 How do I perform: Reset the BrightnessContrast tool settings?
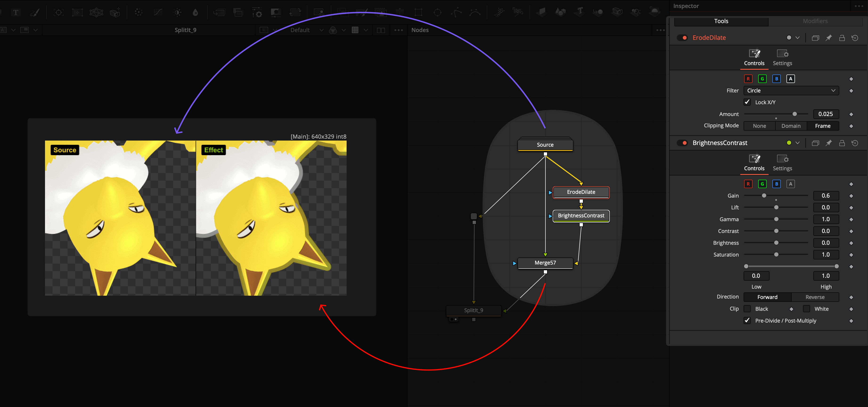855,143
